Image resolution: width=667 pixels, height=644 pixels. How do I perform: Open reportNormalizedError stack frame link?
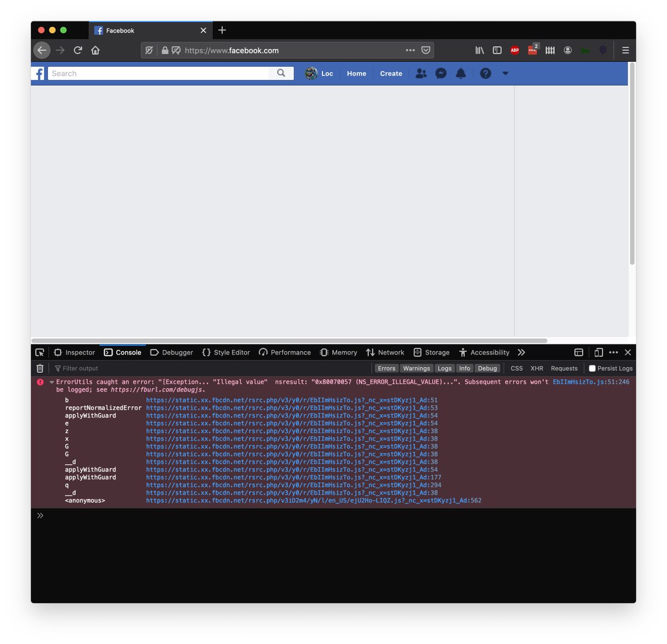click(x=292, y=408)
